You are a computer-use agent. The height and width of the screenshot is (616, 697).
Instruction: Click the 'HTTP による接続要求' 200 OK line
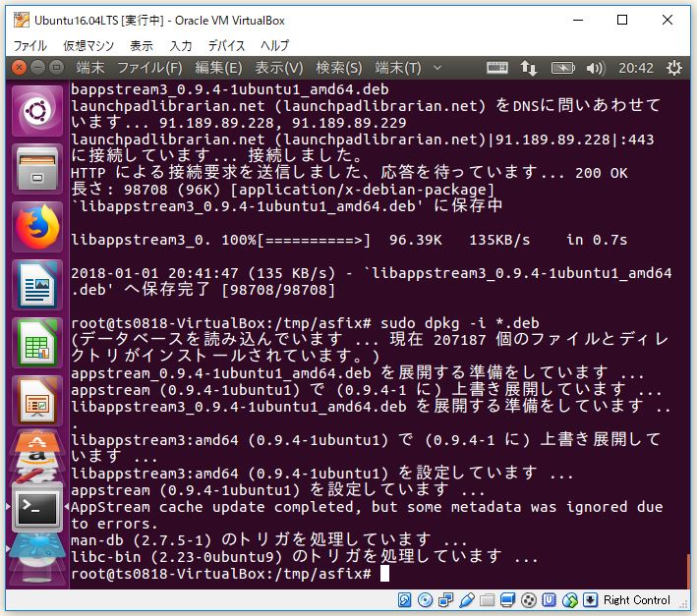(x=349, y=172)
